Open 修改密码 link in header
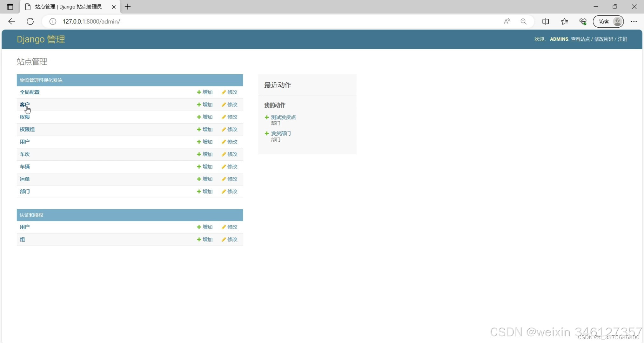644x343 pixels. (603, 39)
